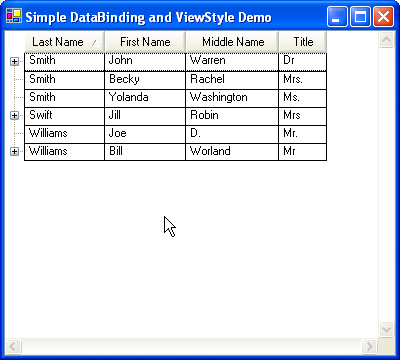Image resolution: width=400 pixels, height=360 pixels.
Task: Select the cell 'D.'
Action: pyautogui.click(x=232, y=134)
